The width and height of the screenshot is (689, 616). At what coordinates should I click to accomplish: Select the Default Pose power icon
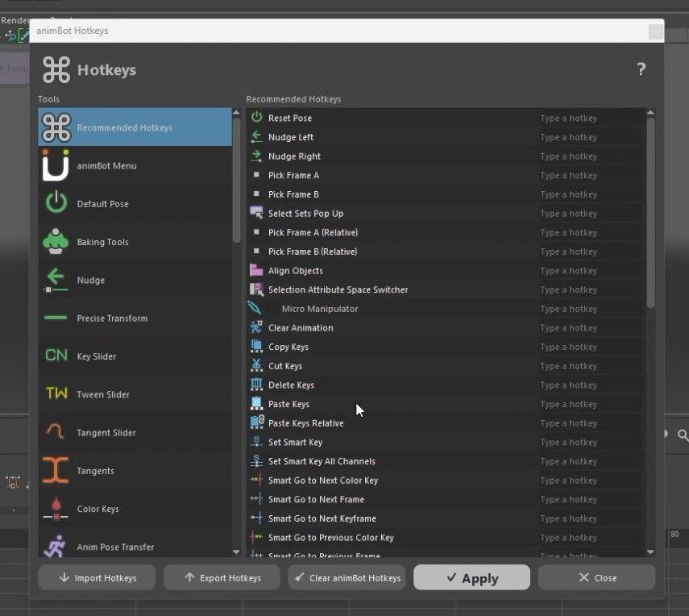pos(56,202)
